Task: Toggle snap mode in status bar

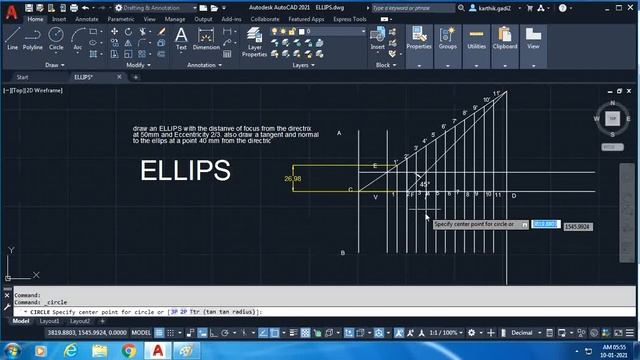Action: pyautogui.click(x=171, y=333)
